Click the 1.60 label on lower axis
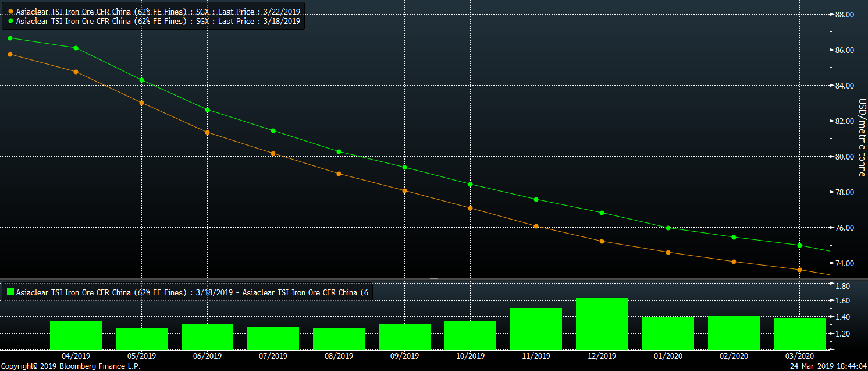Image resolution: width=868 pixels, height=371 pixels. coord(842,301)
